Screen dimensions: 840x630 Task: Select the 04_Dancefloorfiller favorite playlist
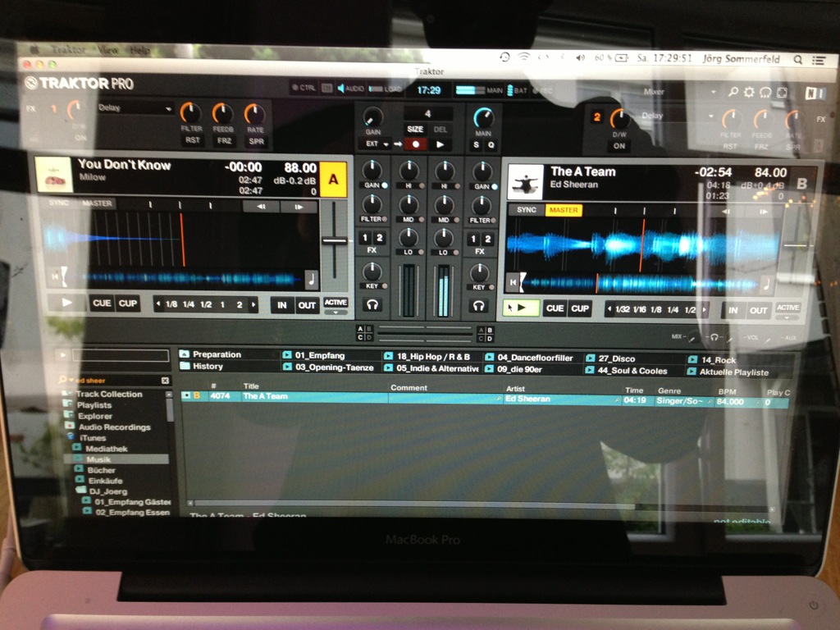(528, 358)
